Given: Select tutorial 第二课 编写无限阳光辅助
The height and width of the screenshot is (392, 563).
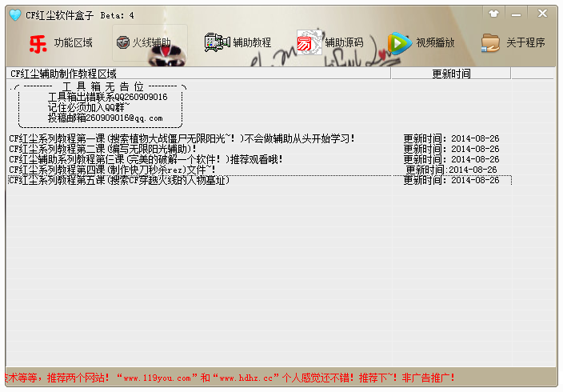Looking at the screenshot, I should coord(102,149).
